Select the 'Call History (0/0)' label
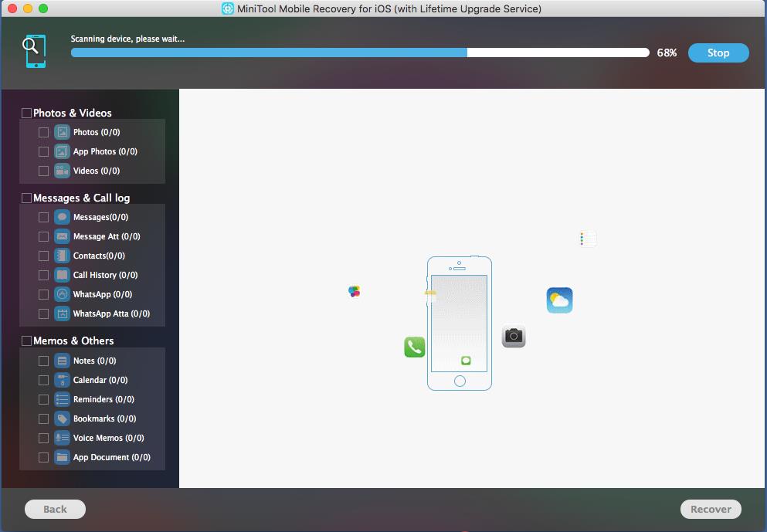The width and height of the screenshot is (767, 532). pyautogui.click(x=105, y=275)
